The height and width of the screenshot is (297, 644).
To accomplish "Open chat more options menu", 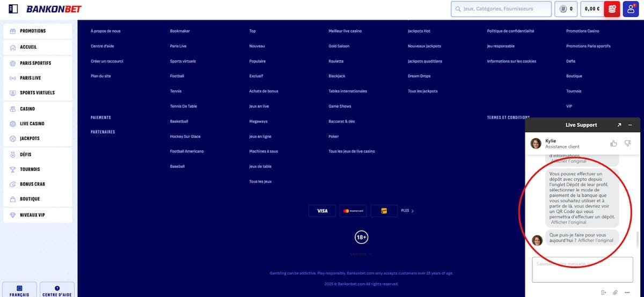I will [627, 292].
